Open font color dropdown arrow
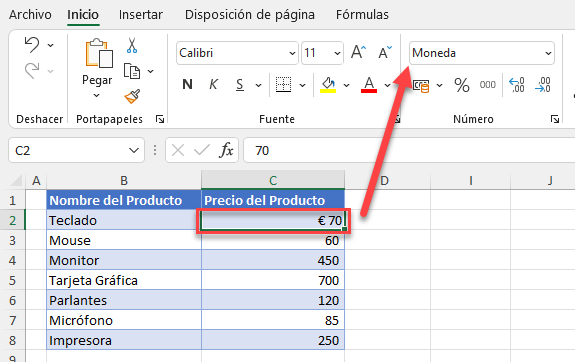This screenshot has width=575, height=362. coord(387,85)
